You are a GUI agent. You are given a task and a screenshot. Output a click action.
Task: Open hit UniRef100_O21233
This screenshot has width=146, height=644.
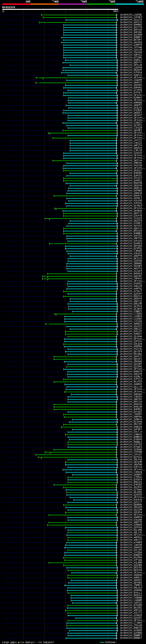pyautogui.click(x=131, y=20)
